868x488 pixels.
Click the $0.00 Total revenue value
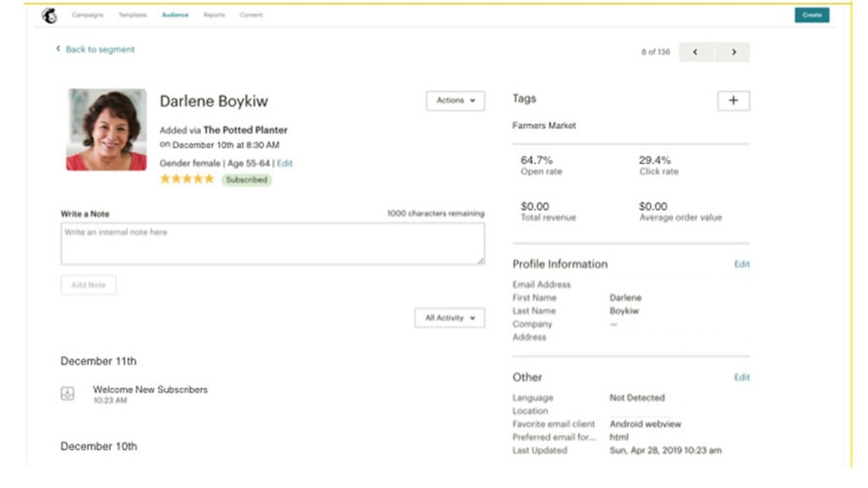(x=534, y=207)
